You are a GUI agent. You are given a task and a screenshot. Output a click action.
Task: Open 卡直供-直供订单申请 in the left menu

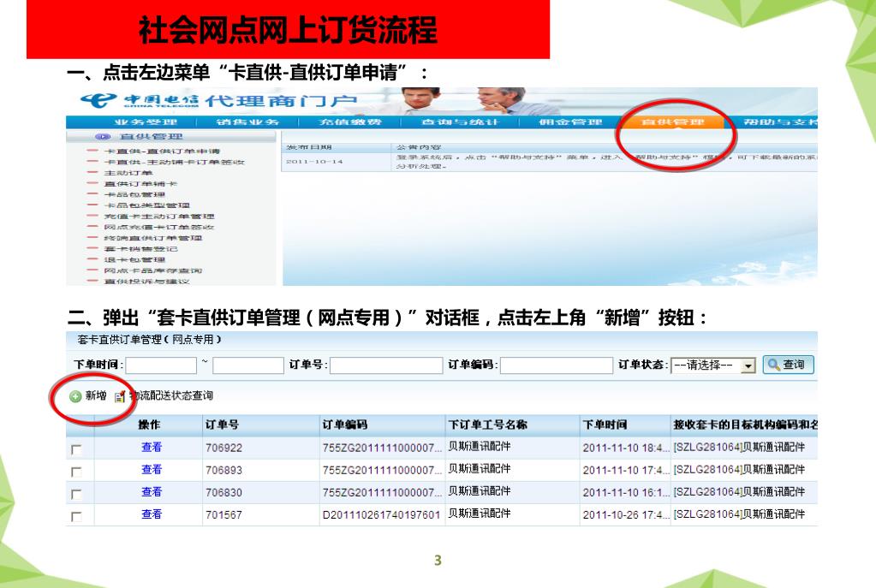pyautogui.click(x=162, y=151)
